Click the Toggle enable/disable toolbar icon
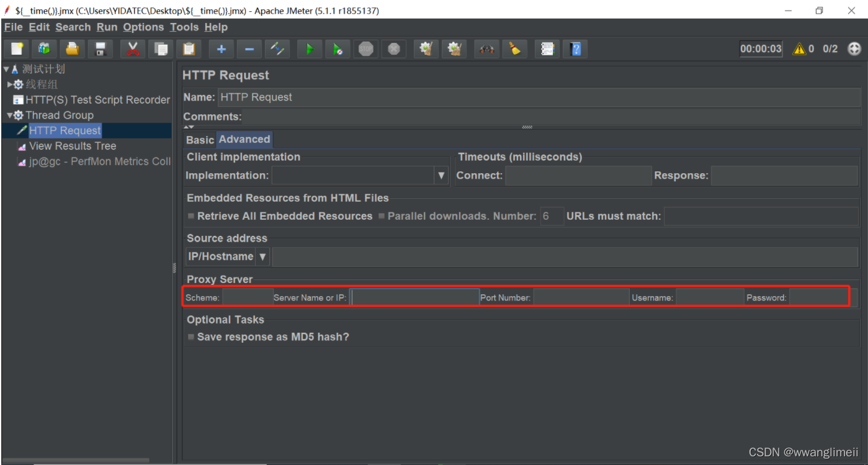 coord(277,48)
